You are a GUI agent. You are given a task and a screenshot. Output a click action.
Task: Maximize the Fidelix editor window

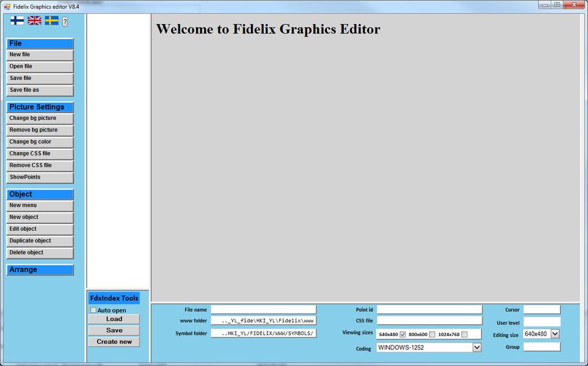[557, 5]
